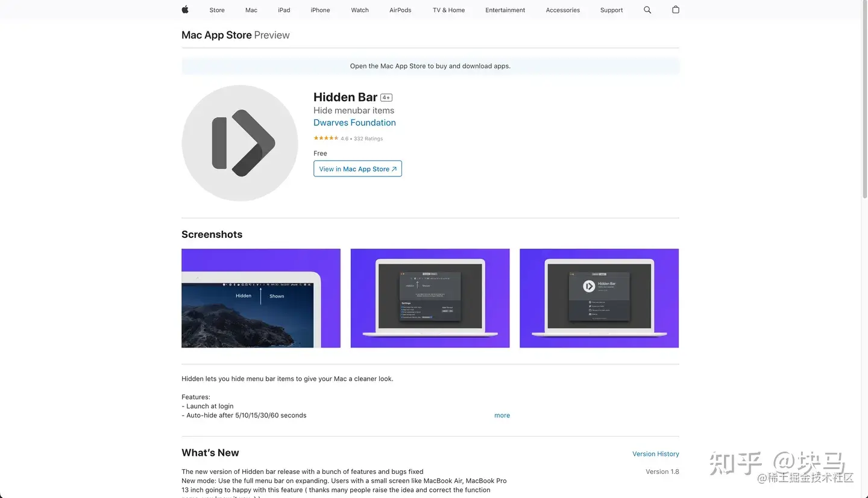Open the shopping bag icon
Screen dimensions: 868x498
(x=676, y=10)
